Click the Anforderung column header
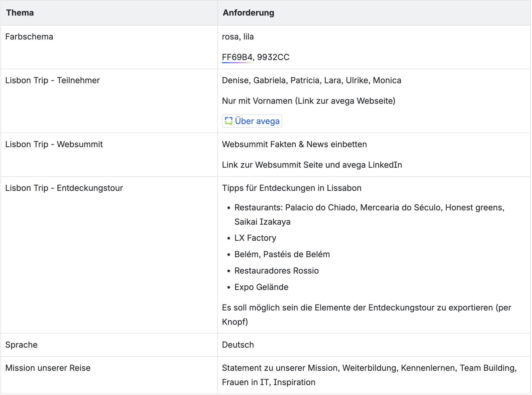This screenshot has height=395, width=532. [248, 13]
